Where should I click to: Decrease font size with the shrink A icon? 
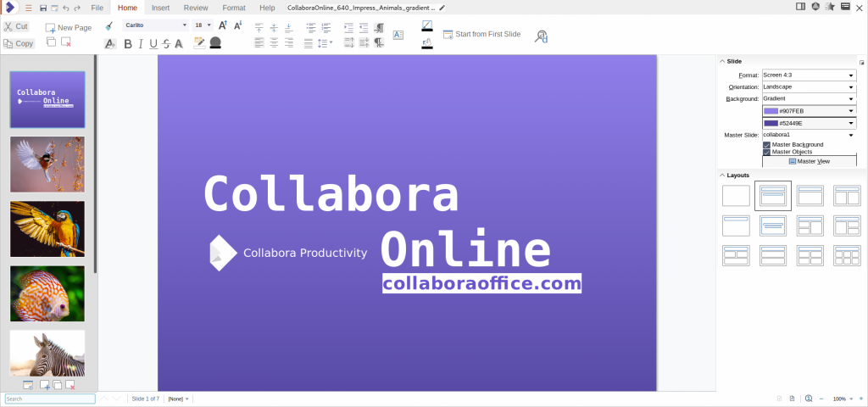click(x=237, y=25)
